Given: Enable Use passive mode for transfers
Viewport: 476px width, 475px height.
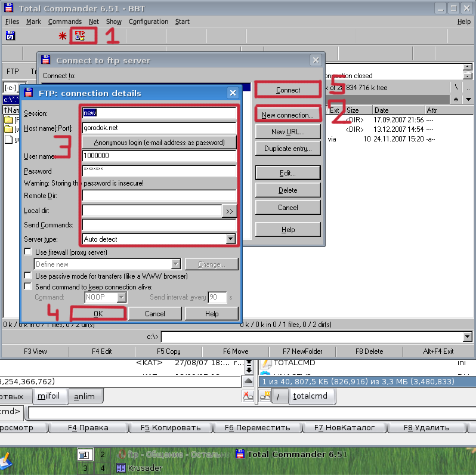Looking at the screenshot, I should click(x=27, y=276).
